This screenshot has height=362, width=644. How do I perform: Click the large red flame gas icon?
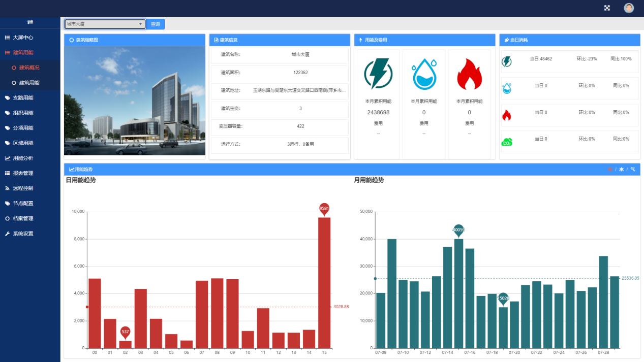point(469,74)
